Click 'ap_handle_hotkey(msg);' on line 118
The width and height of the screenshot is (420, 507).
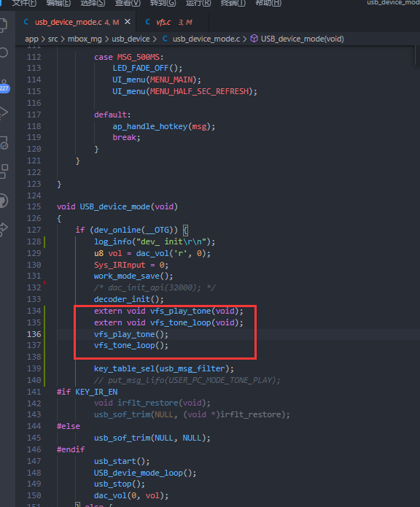[164, 126]
